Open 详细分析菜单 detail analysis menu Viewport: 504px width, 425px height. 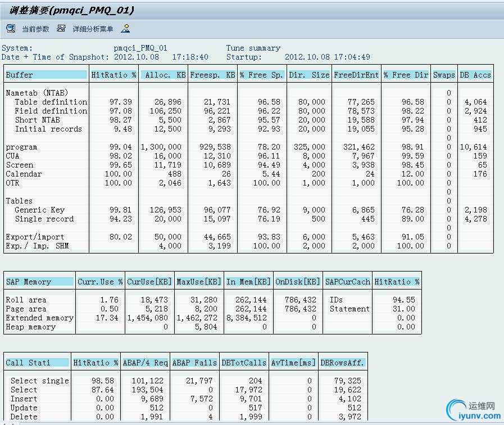click(93, 29)
